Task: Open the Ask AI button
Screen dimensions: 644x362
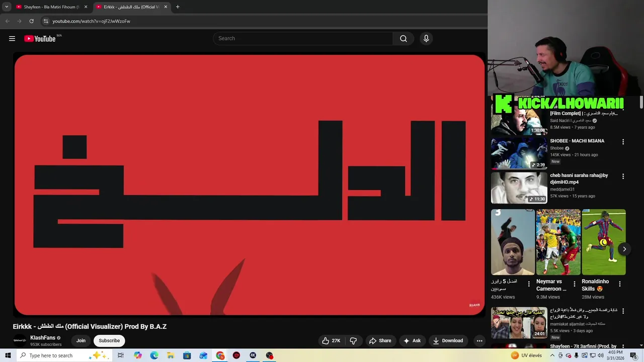Action: [412, 341]
